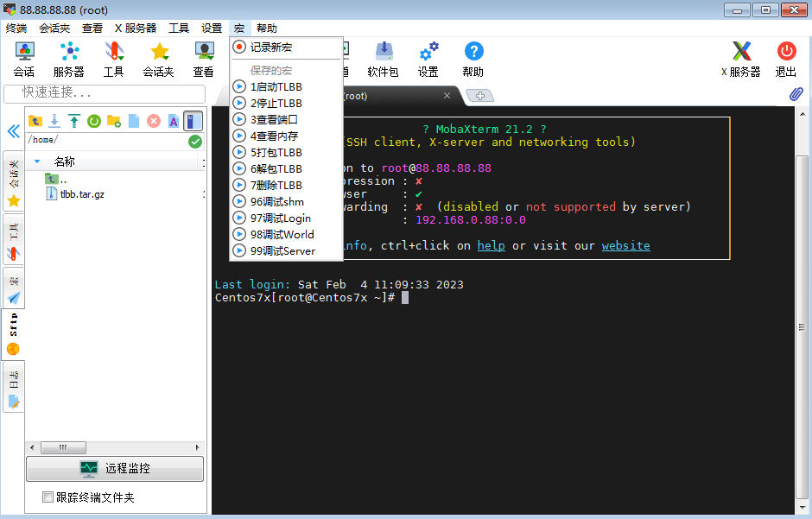Click the 名称 column sort arrow

[37, 161]
